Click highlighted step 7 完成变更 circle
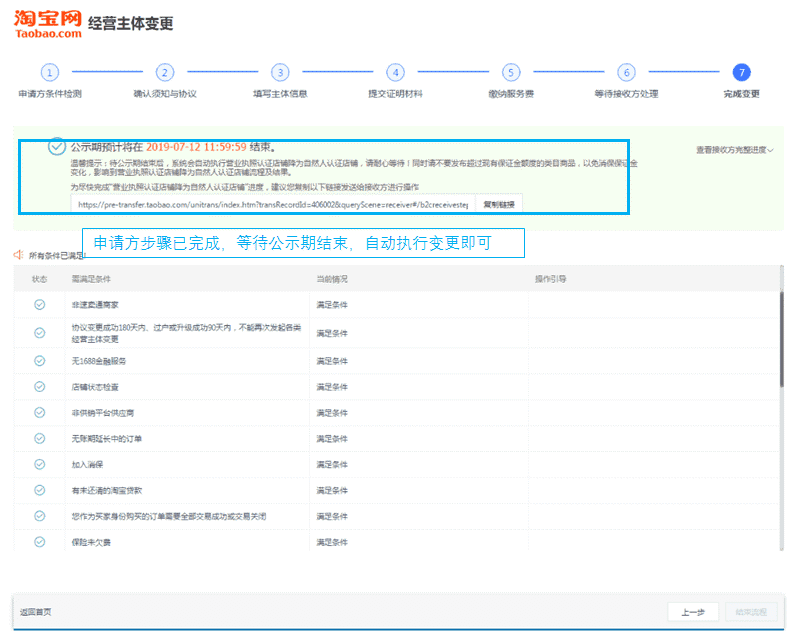The width and height of the screenshot is (788, 631). (x=741, y=72)
